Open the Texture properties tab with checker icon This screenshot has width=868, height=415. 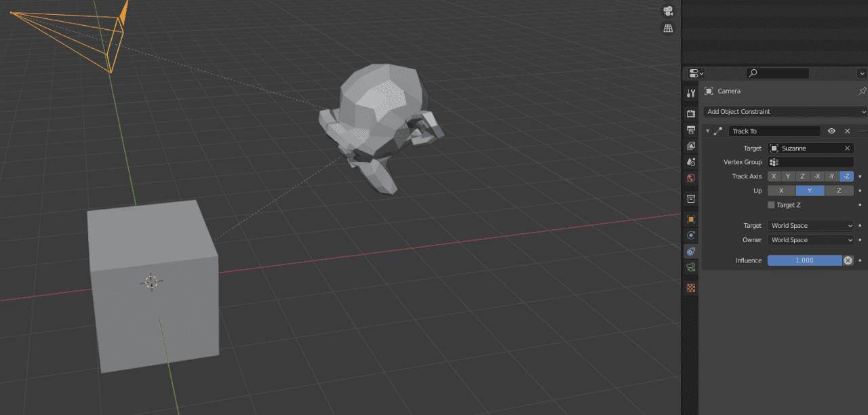click(690, 288)
